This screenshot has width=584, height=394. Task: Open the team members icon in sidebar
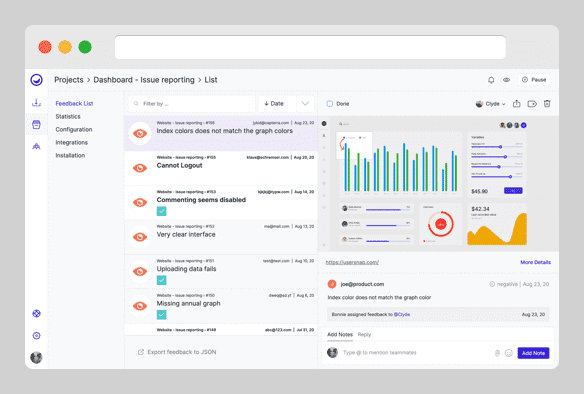pyautogui.click(x=36, y=146)
